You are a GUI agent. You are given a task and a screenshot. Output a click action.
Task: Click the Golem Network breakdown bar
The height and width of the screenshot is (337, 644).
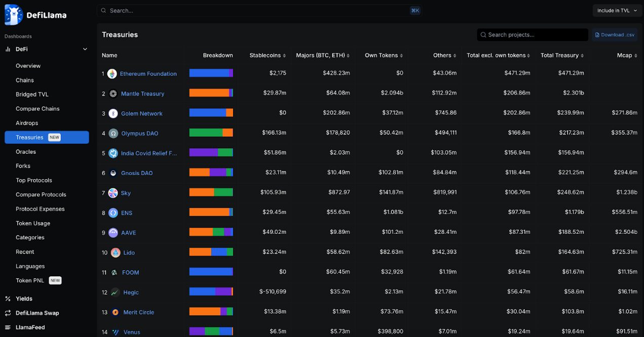[x=211, y=113]
